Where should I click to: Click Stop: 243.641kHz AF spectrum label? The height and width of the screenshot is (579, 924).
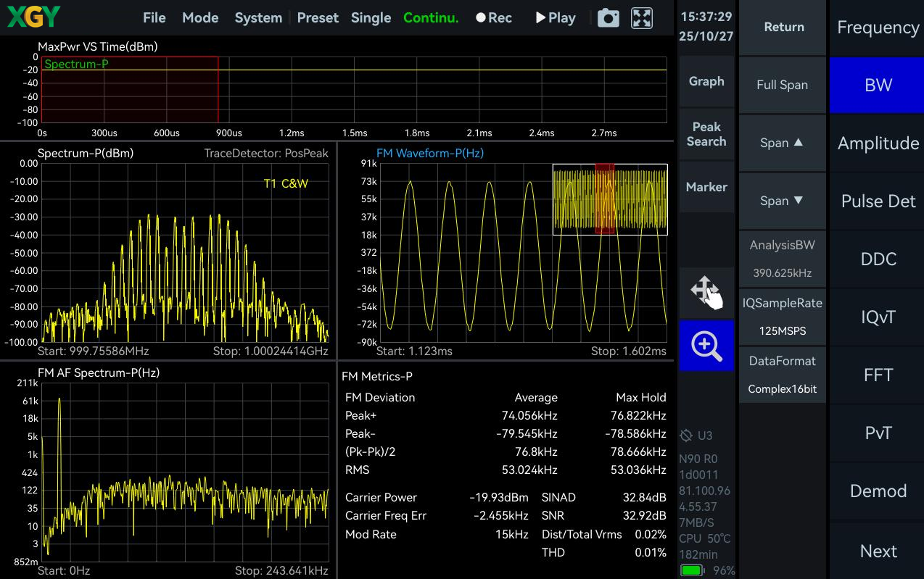[281, 570]
